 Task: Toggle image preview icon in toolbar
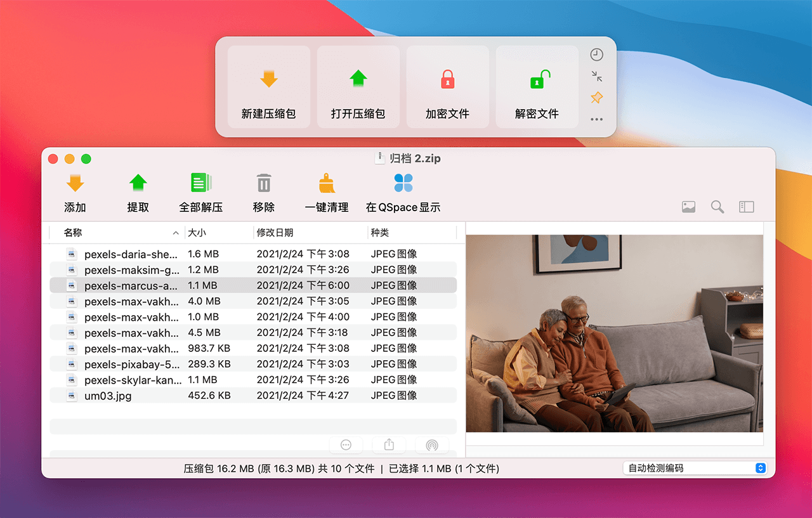coord(688,207)
